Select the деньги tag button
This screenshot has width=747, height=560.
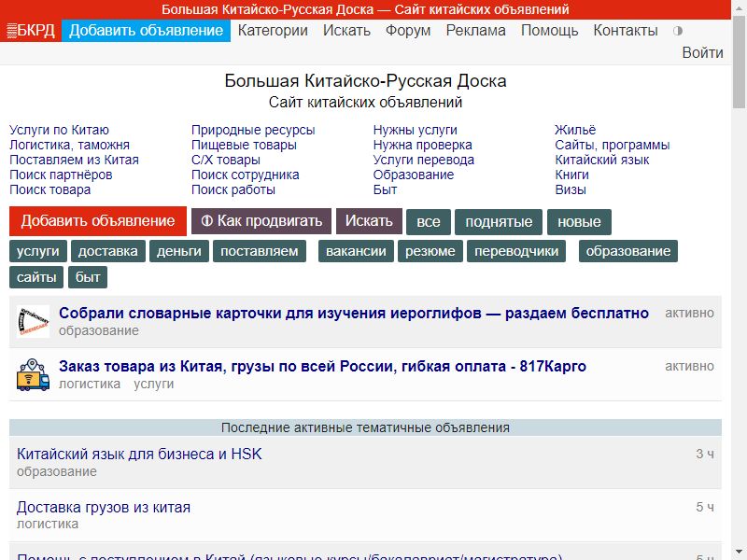[179, 251]
